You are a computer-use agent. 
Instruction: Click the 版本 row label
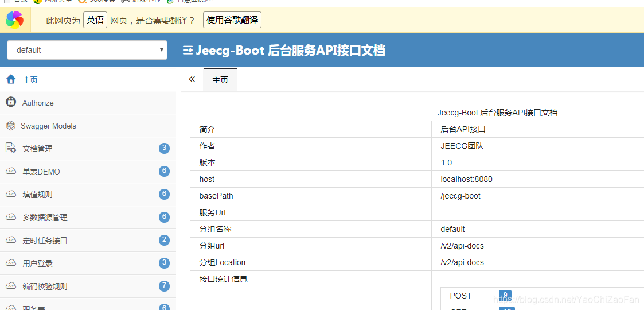click(x=207, y=162)
